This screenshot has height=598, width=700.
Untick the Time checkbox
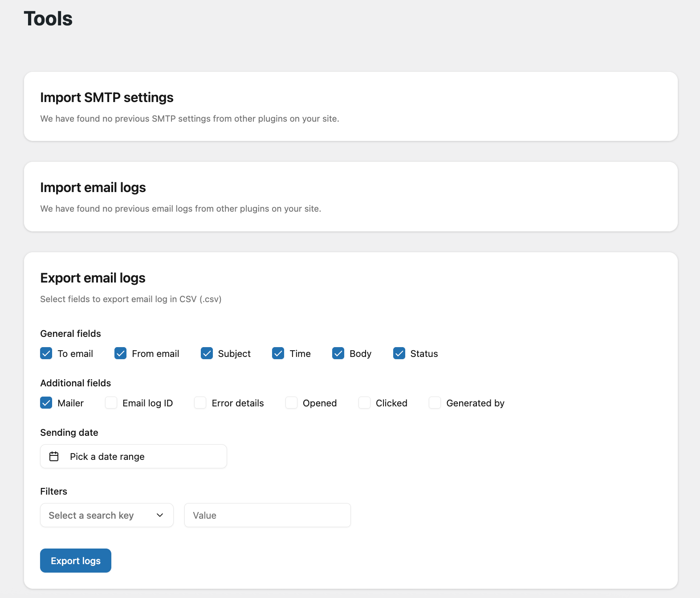278,353
